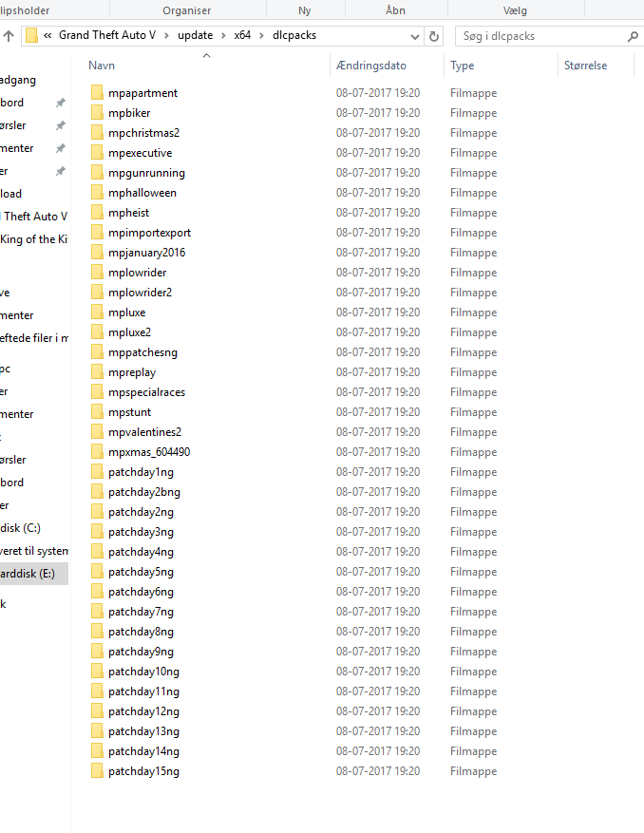Sort by Ændringsdato column header
This screenshot has height=833, width=644.
coord(370,66)
